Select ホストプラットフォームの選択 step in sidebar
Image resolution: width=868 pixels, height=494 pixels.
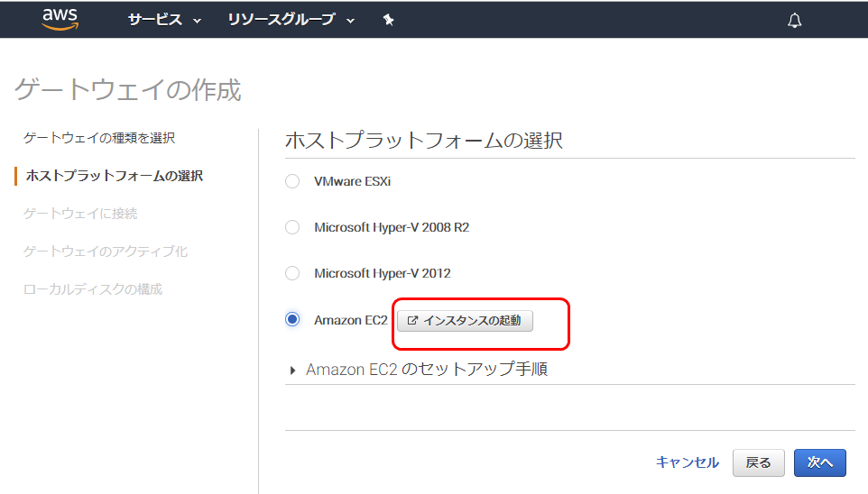point(114,176)
